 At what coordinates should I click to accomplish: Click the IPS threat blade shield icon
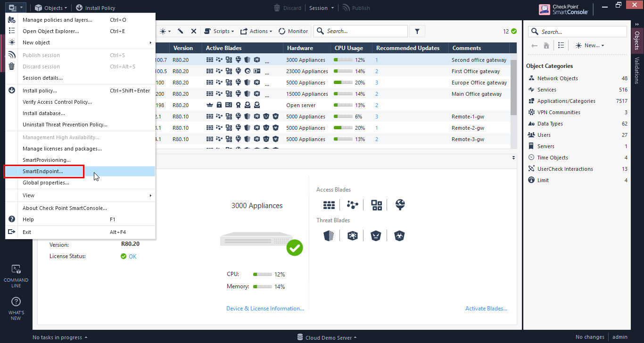[x=329, y=235]
